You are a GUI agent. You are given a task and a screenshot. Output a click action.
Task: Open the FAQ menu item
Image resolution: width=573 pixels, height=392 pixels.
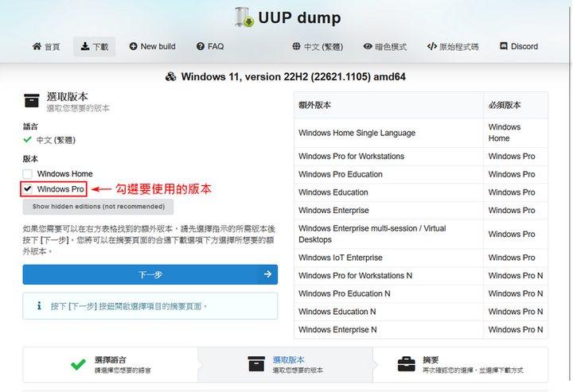210,47
